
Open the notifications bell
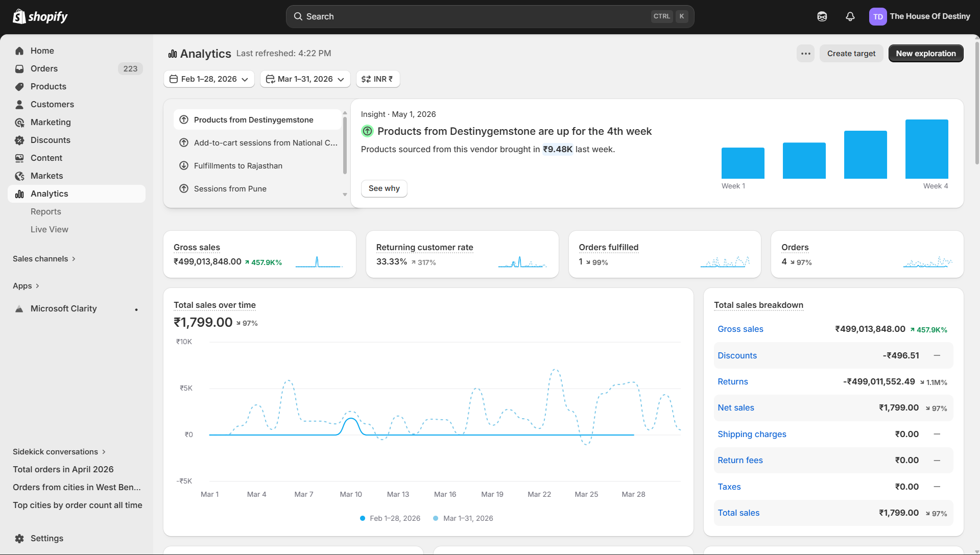(x=850, y=16)
